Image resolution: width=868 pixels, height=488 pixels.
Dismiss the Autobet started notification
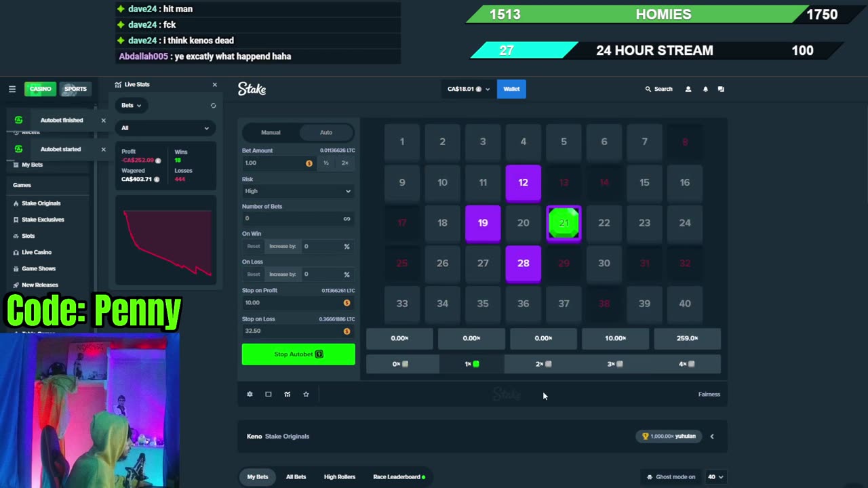pos(103,149)
